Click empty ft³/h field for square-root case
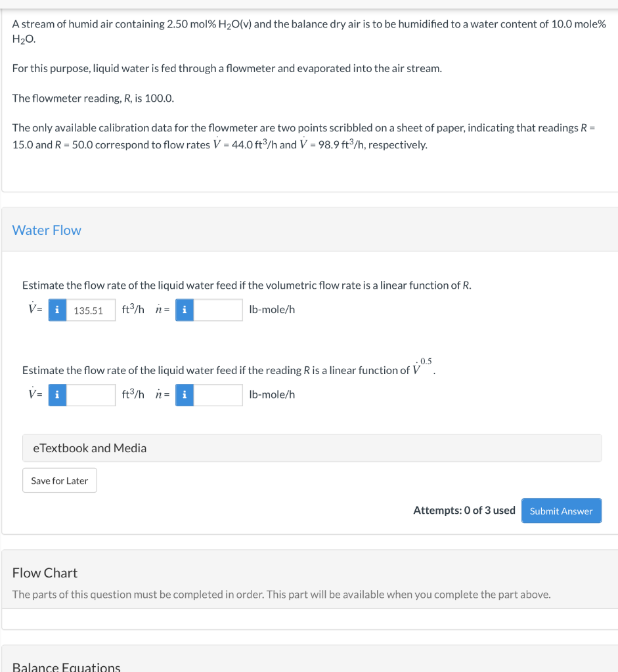The height and width of the screenshot is (672, 618). pos(91,394)
